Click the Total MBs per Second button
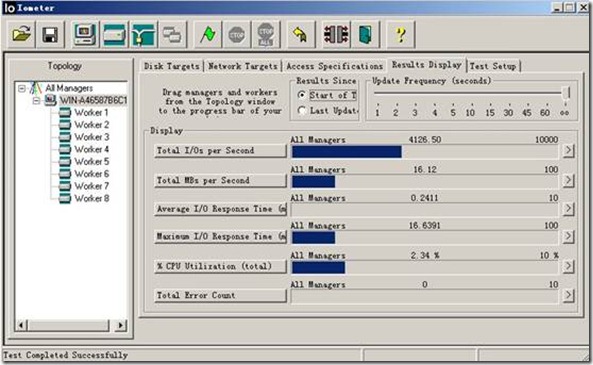The width and height of the screenshot is (593, 365). click(x=220, y=180)
